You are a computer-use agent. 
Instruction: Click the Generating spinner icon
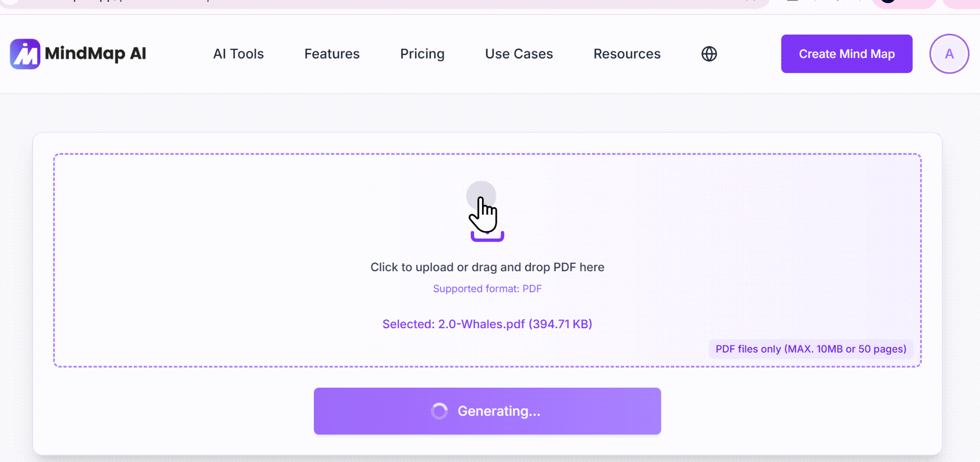(x=439, y=411)
